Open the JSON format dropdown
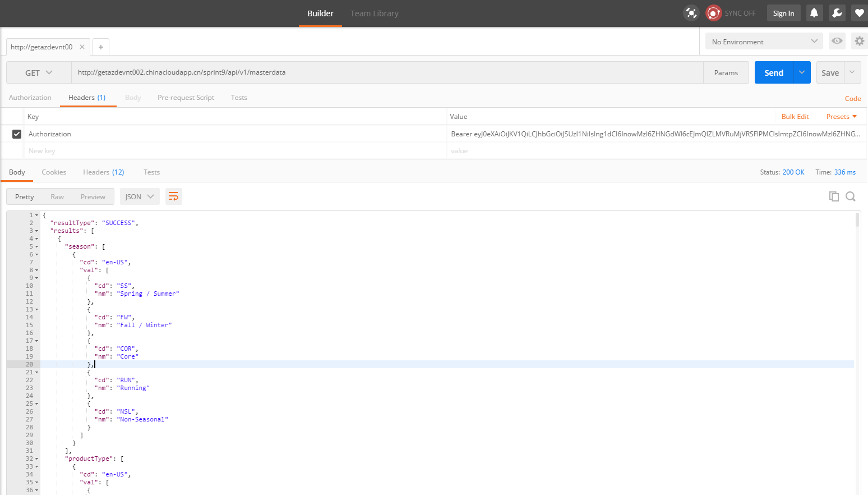The width and height of the screenshot is (868, 495). pos(140,196)
